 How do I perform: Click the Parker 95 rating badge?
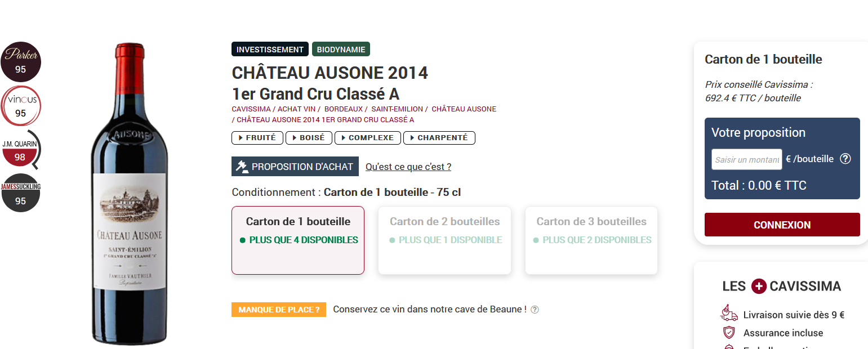point(21,62)
